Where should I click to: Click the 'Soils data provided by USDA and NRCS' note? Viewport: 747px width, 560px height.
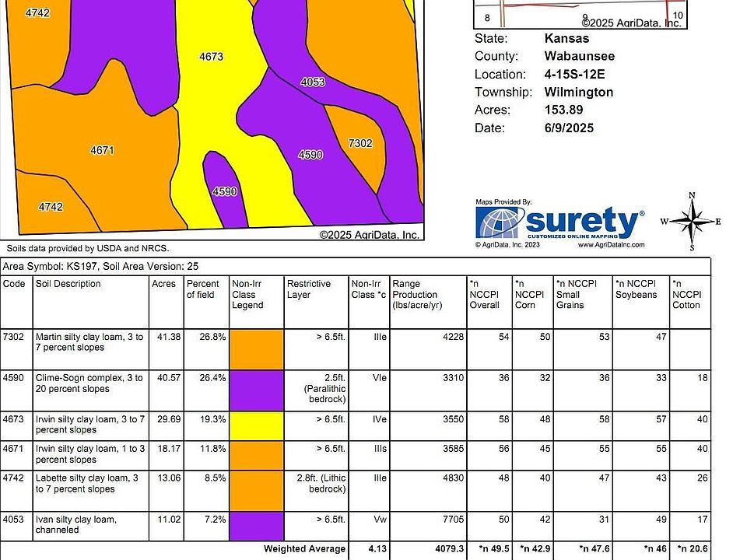pos(88,249)
